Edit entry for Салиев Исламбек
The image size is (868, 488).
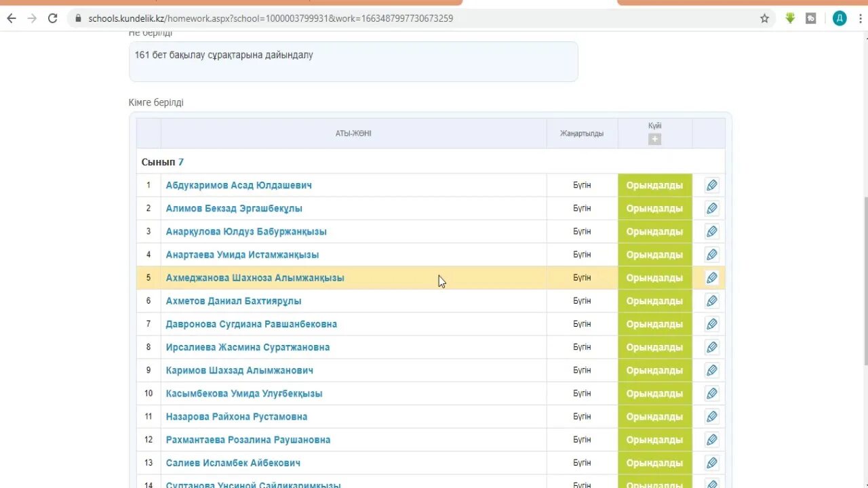click(711, 463)
